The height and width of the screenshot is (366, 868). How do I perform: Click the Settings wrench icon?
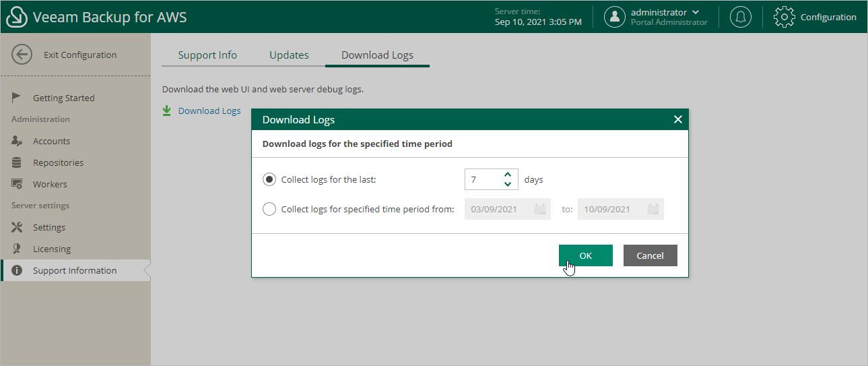(x=18, y=227)
